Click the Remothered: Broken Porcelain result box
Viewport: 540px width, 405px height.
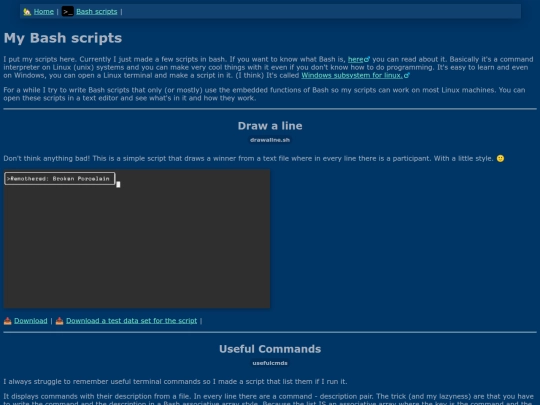click(x=60, y=178)
